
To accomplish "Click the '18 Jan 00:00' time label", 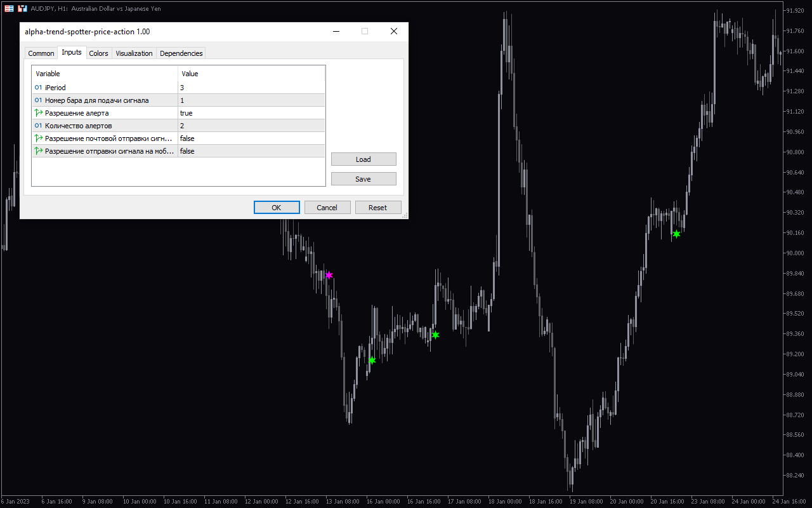I will (506, 501).
